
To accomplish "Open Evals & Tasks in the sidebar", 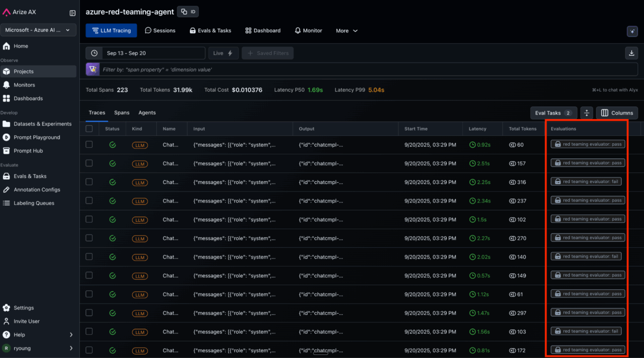I will pos(38,176).
